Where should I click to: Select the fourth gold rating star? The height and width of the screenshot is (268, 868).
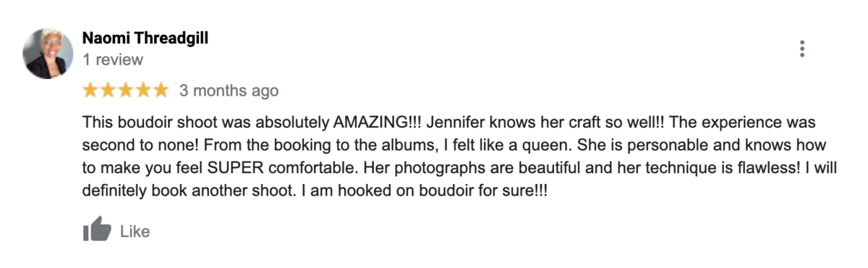click(x=143, y=91)
